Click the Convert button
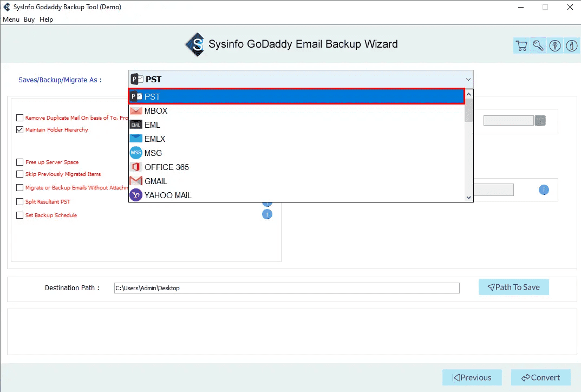 (x=540, y=377)
